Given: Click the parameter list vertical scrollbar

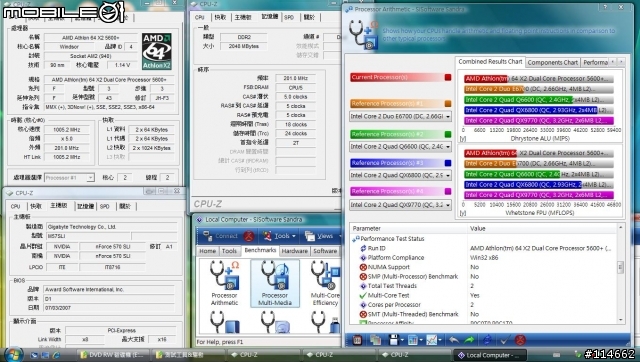Looking at the screenshot, I should [x=620, y=272].
